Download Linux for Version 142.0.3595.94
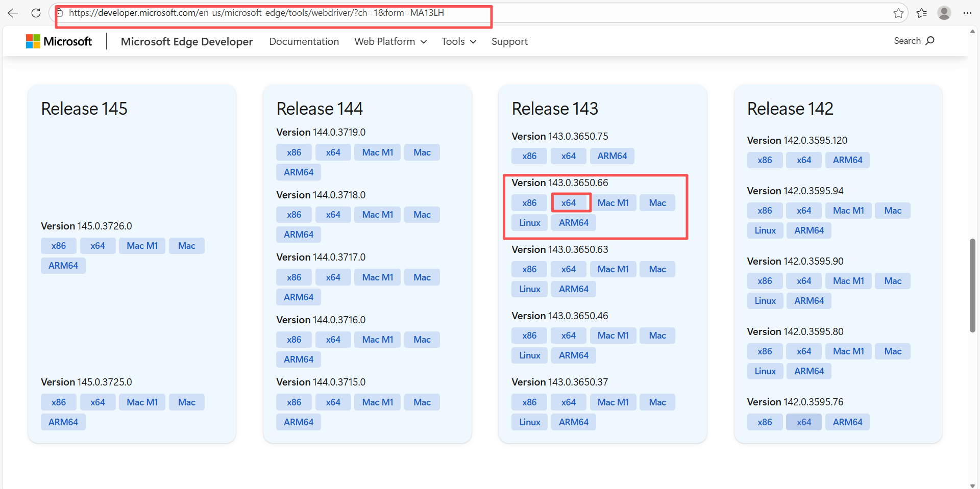This screenshot has width=980, height=489. pos(765,230)
